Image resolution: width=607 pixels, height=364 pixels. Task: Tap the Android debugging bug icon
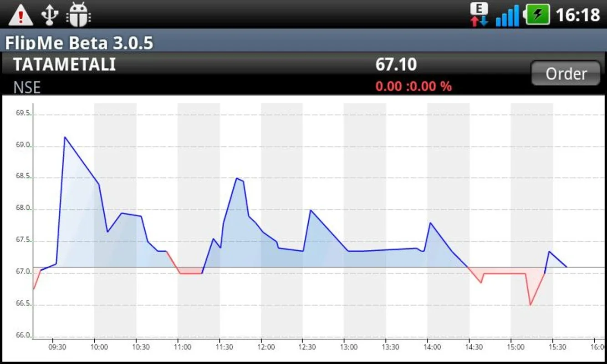pyautogui.click(x=78, y=15)
